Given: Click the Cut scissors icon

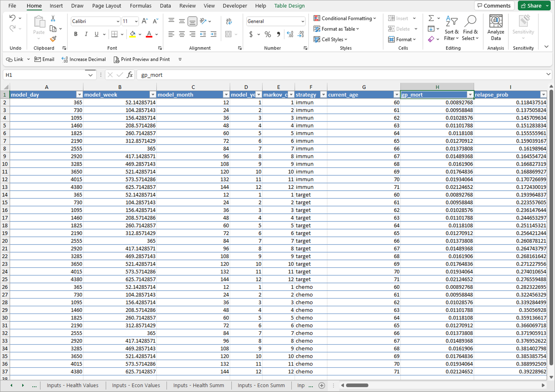Looking at the screenshot, I should pyautogui.click(x=53, y=19).
